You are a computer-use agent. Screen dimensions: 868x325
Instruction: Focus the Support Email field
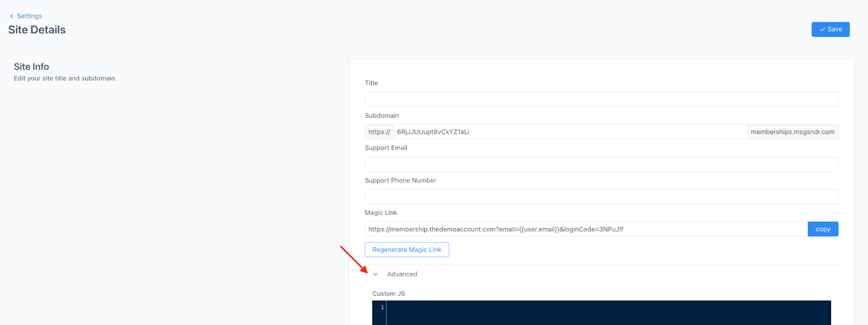(x=601, y=164)
